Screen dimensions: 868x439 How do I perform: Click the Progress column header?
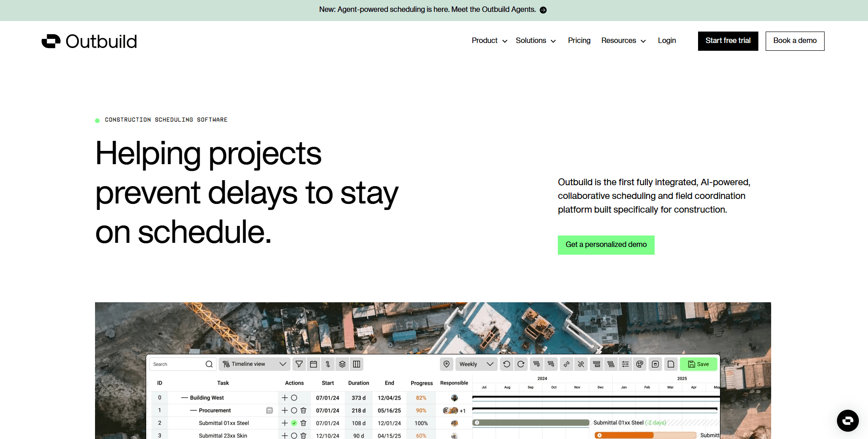coord(422,383)
